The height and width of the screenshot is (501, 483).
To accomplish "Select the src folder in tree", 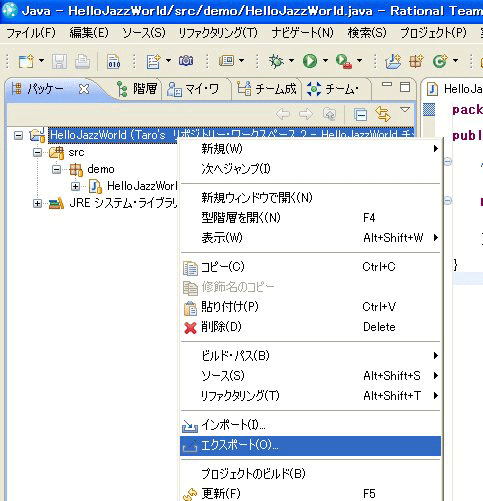I will tap(76, 152).
